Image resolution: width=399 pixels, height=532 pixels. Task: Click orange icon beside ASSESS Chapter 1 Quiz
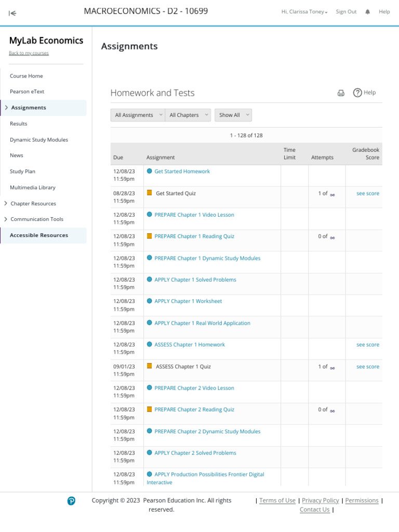(x=149, y=366)
